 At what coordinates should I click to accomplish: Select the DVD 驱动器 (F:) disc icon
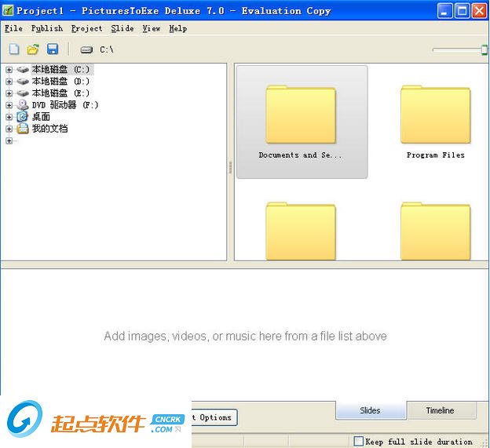(x=23, y=105)
